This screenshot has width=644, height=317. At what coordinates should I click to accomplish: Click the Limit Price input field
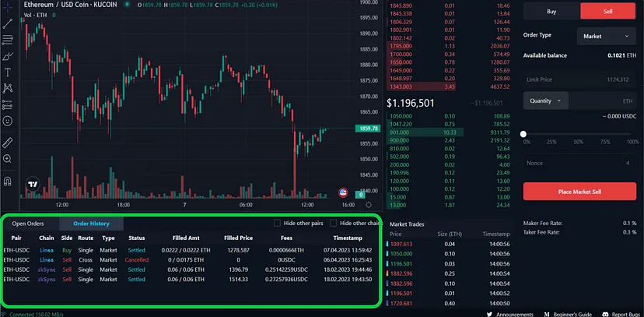(579, 79)
